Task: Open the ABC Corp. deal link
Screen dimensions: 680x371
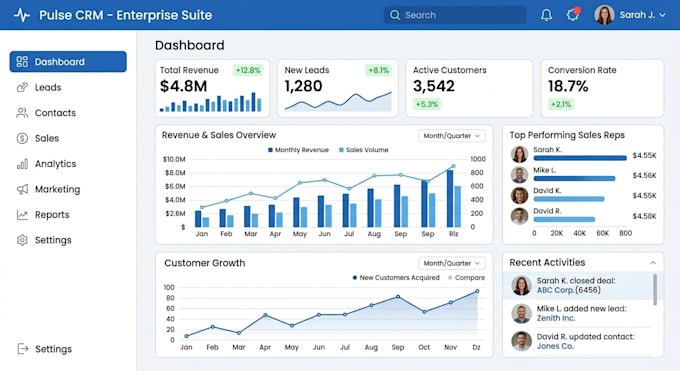Action: click(556, 290)
